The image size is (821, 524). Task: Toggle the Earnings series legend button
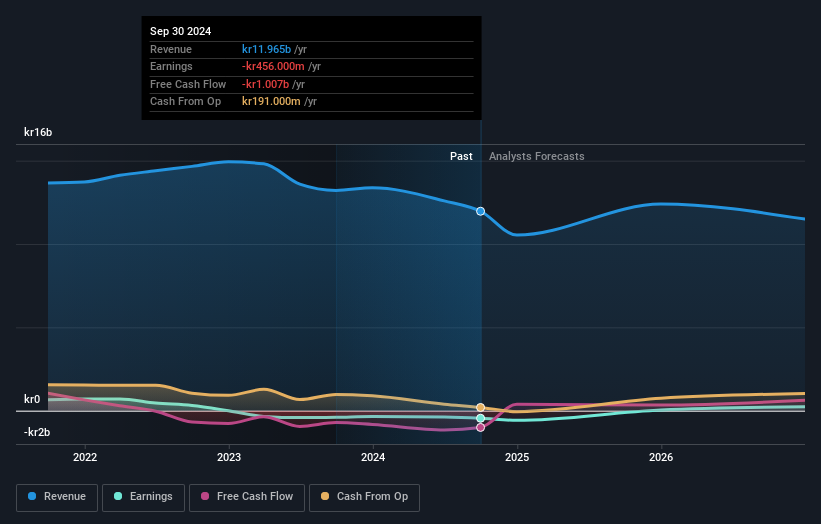(143, 497)
